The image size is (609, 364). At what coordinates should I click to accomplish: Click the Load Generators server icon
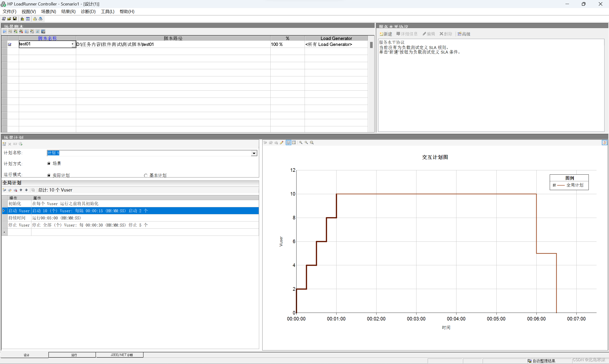pyautogui.click(x=22, y=19)
